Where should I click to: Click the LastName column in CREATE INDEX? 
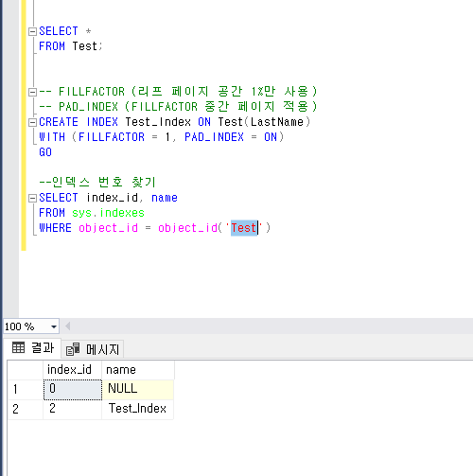click(277, 122)
